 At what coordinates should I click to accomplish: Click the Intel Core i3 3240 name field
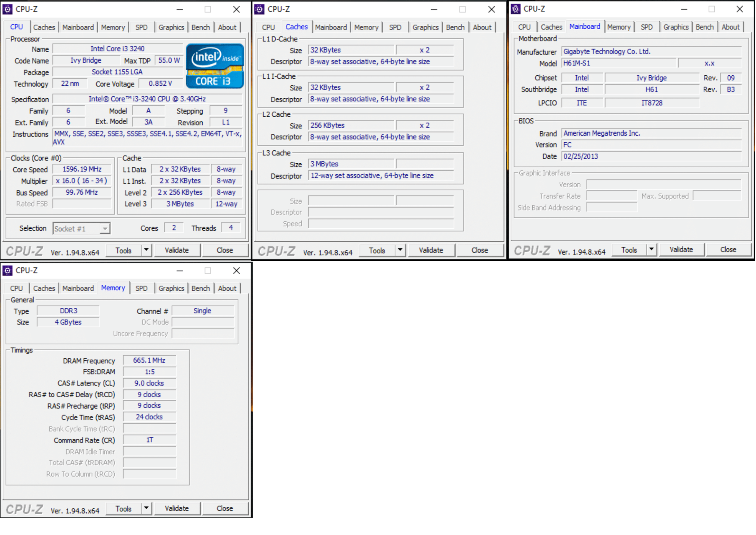[117, 49]
